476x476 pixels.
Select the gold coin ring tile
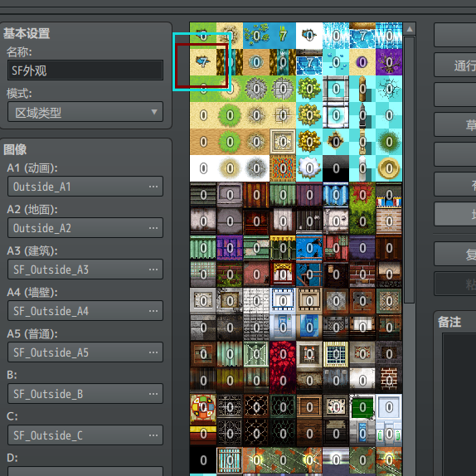click(389, 168)
